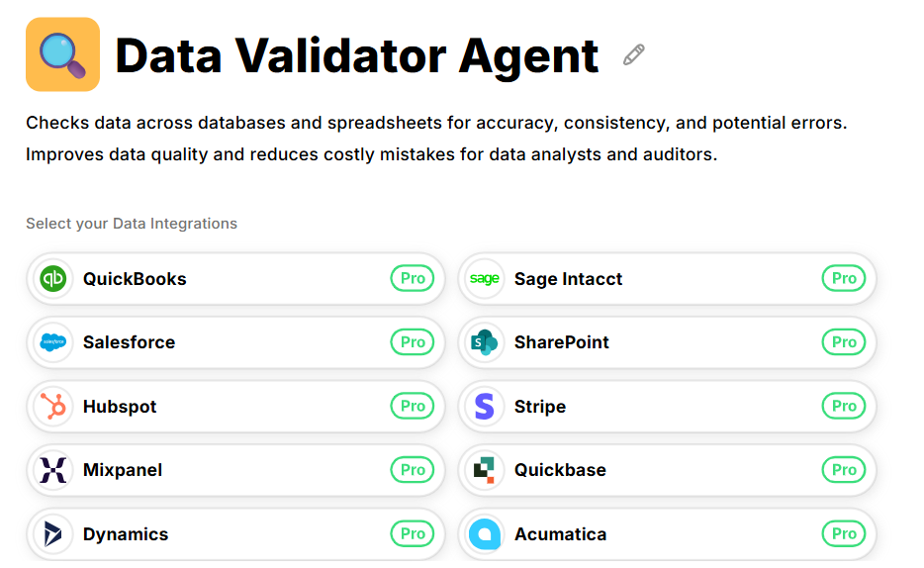Click the Acumatica logo icon

485,533
